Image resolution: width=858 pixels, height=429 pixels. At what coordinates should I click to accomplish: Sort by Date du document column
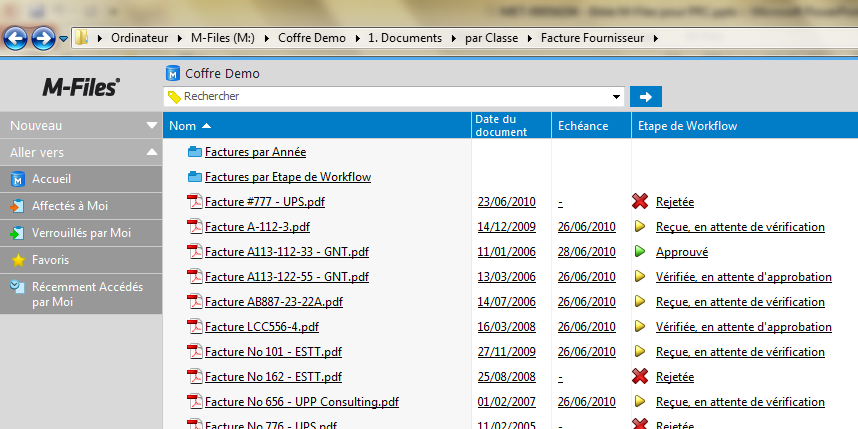coord(511,125)
